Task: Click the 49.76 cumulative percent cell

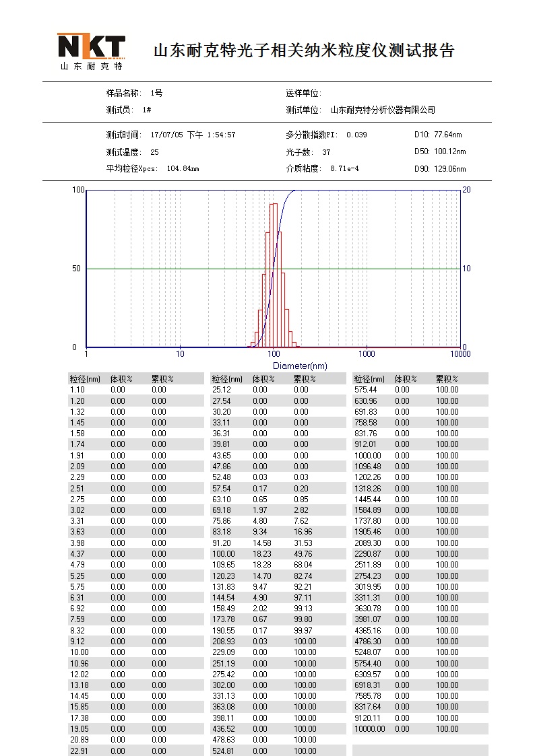Action: click(x=301, y=554)
